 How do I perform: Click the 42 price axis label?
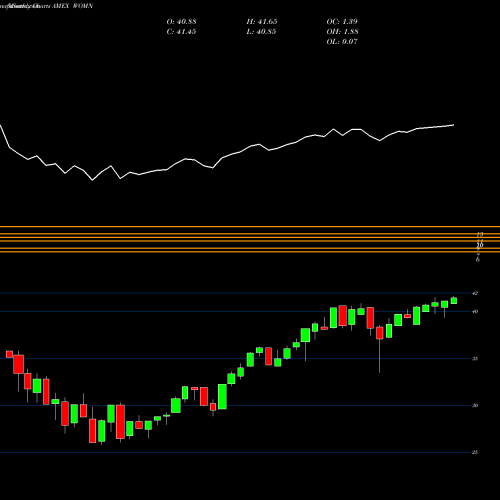[475, 293]
